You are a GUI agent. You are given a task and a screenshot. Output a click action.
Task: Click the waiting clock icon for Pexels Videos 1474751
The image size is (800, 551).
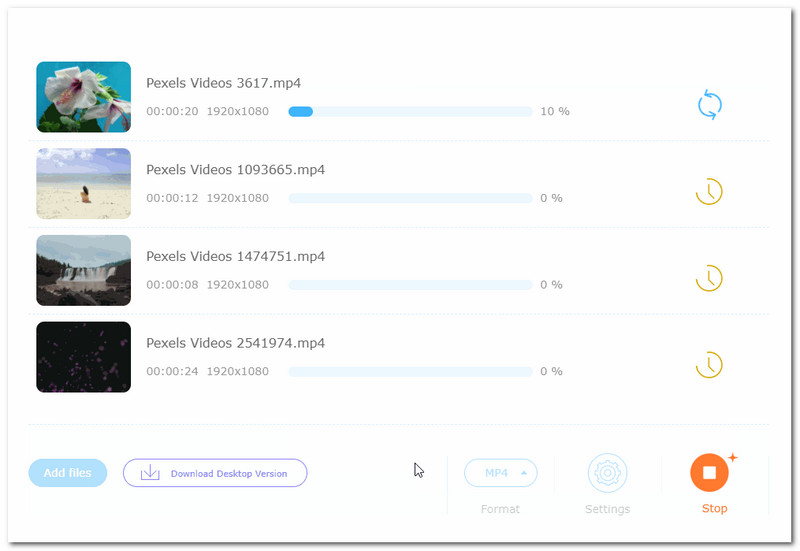[x=709, y=278]
